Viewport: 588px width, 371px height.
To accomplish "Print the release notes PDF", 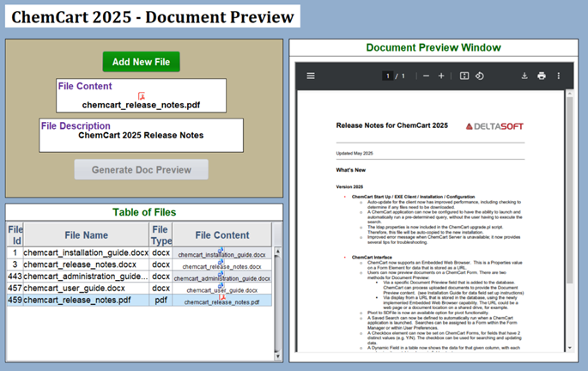I will pyautogui.click(x=542, y=76).
